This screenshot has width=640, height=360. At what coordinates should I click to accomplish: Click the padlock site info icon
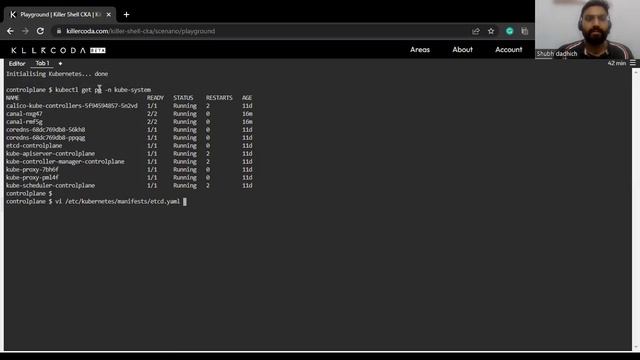(59, 31)
